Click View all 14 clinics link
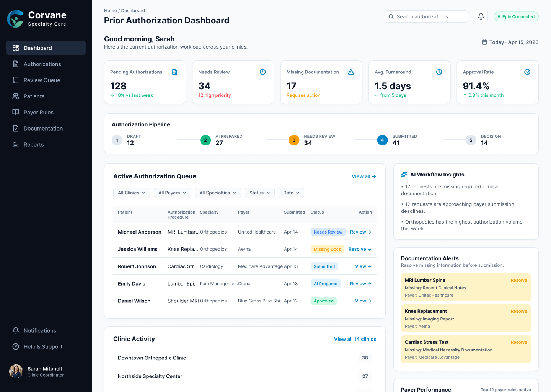 355,339
